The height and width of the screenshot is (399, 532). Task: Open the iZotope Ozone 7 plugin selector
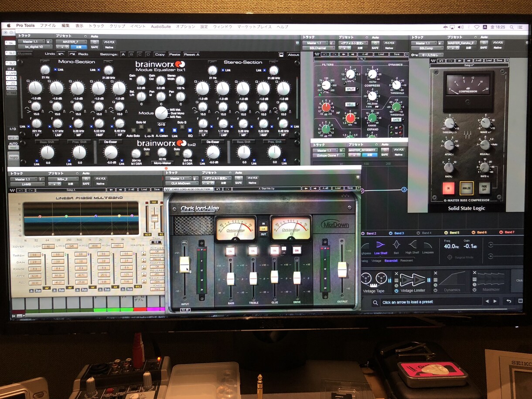[x=329, y=155]
